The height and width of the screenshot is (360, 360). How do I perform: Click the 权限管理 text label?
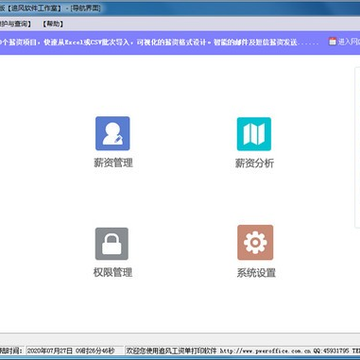(113, 272)
